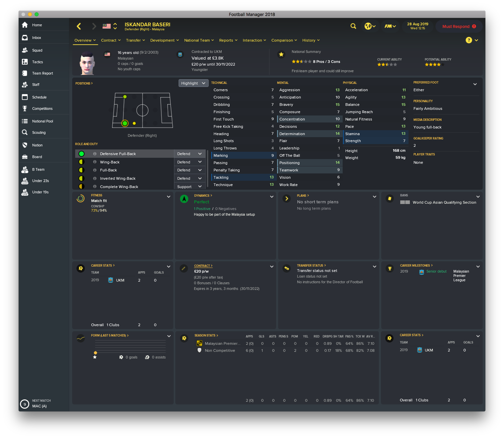Screen dimensions: 504x438
Task: Open the Team Report icon
Action: pos(25,73)
